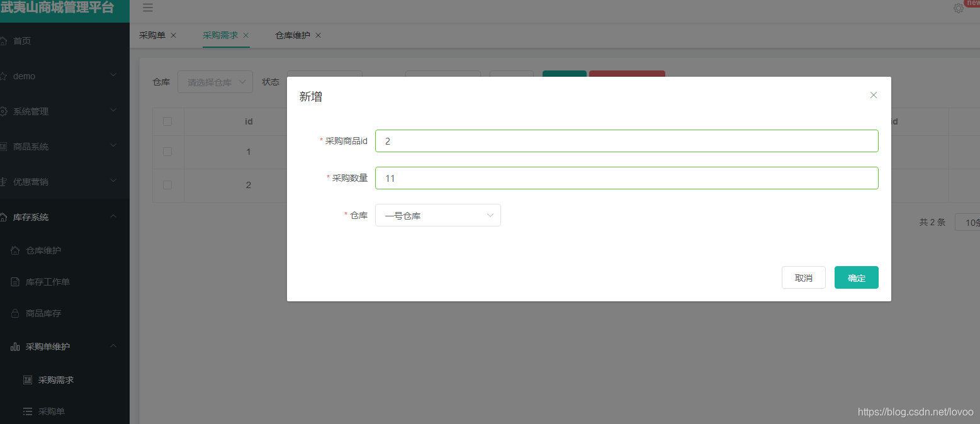The image size is (980, 424).
Task: Close the 仓库维护 tab
Action: (318, 35)
